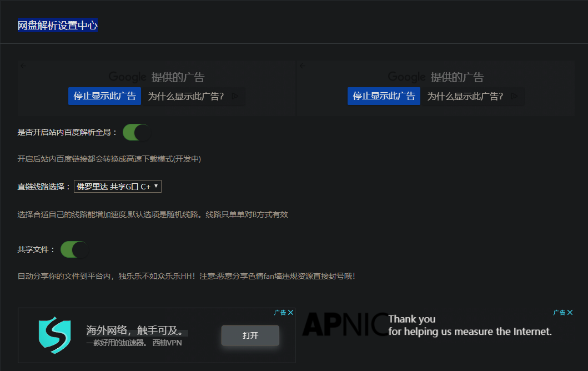Click the text 开启后站内百度链接都会转换成高速下载模式
The width and height of the screenshot is (588, 371).
click(x=109, y=159)
